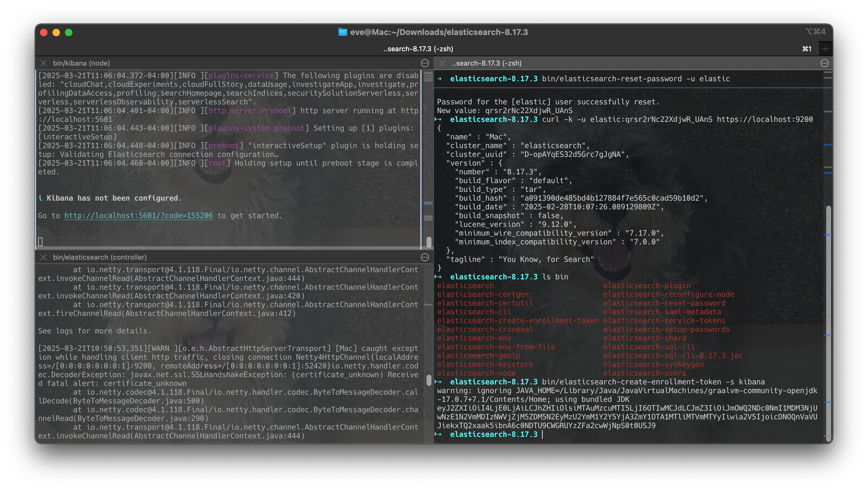This screenshot has width=868, height=490.
Task: Click the ⌥⌘4 shortcut indicator
Action: coord(816,32)
